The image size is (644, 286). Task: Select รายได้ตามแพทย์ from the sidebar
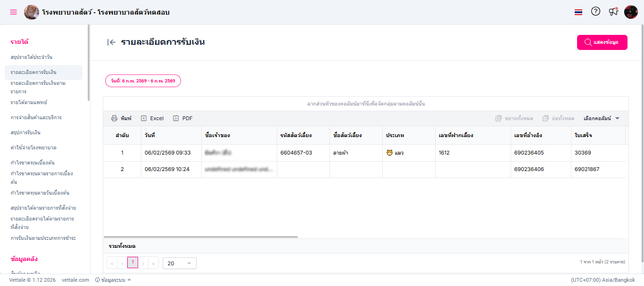pyautogui.click(x=29, y=102)
